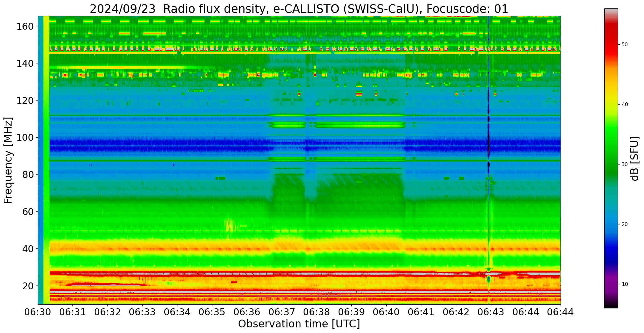Image resolution: width=644 pixels, height=333 pixels.
Task: Click the 06:32 time tick label
Action: [x=108, y=312]
